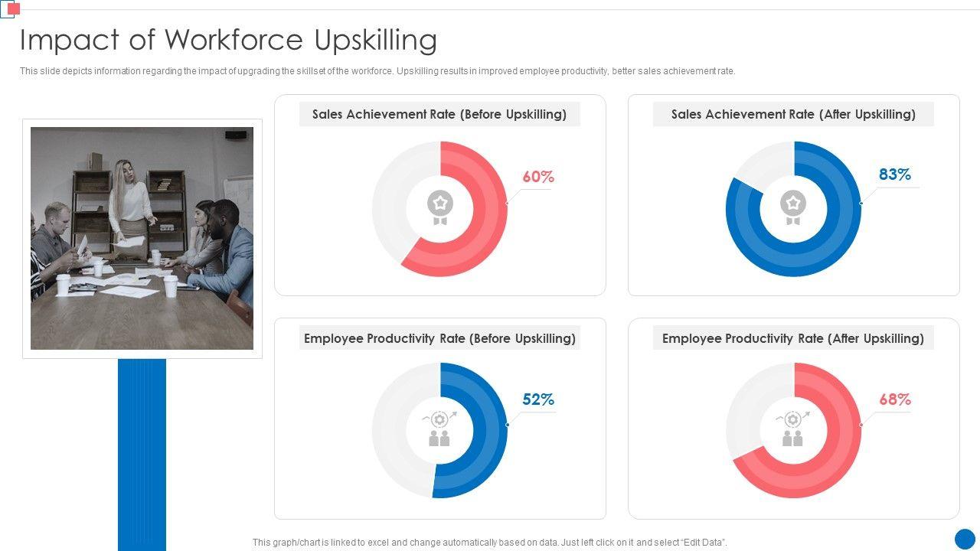Click the blue circle in bottom-right corner
The width and height of the screenshot is (980, 551).
click(x=965, y=538)
